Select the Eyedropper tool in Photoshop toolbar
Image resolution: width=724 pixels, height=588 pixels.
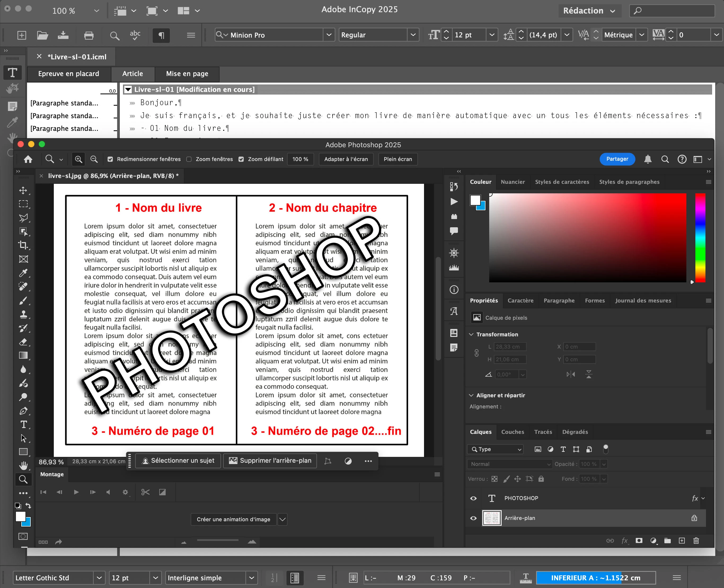coord(23,273)
